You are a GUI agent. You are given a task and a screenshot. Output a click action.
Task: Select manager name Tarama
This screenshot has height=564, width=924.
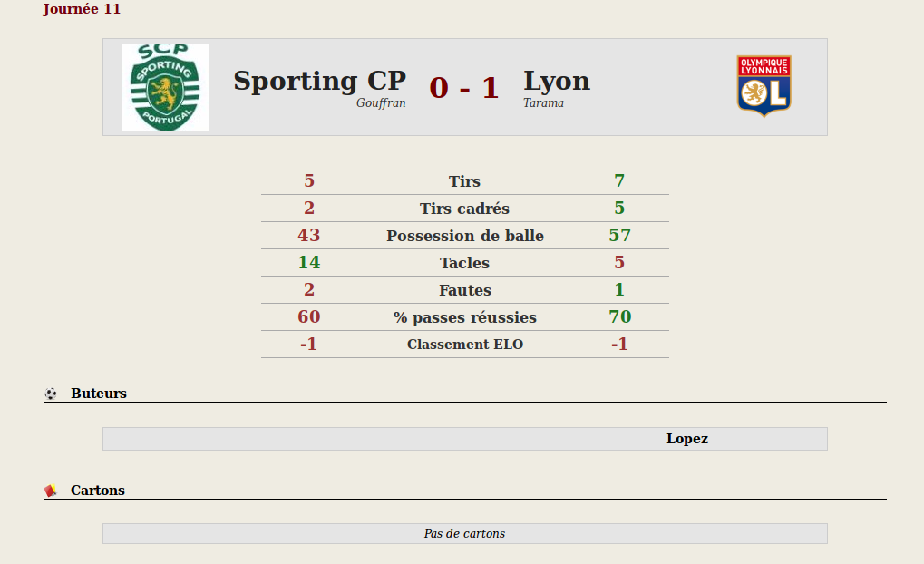(543, 103)
